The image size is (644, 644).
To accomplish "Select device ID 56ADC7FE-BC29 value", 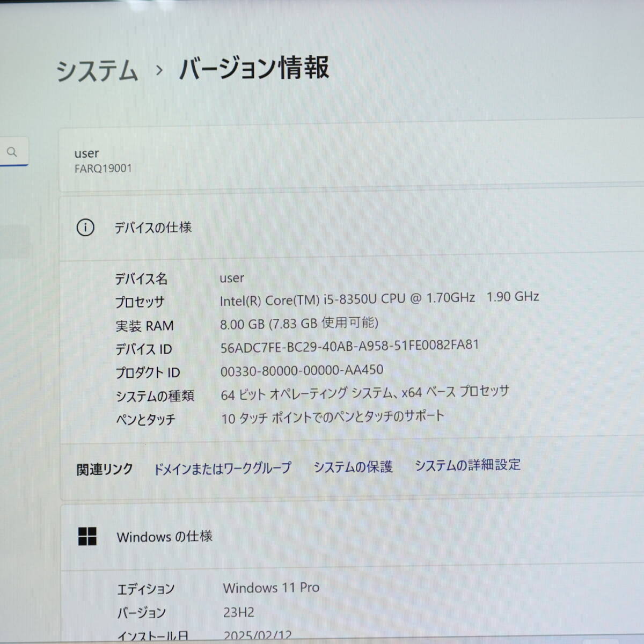I will (x=349, y=346).
